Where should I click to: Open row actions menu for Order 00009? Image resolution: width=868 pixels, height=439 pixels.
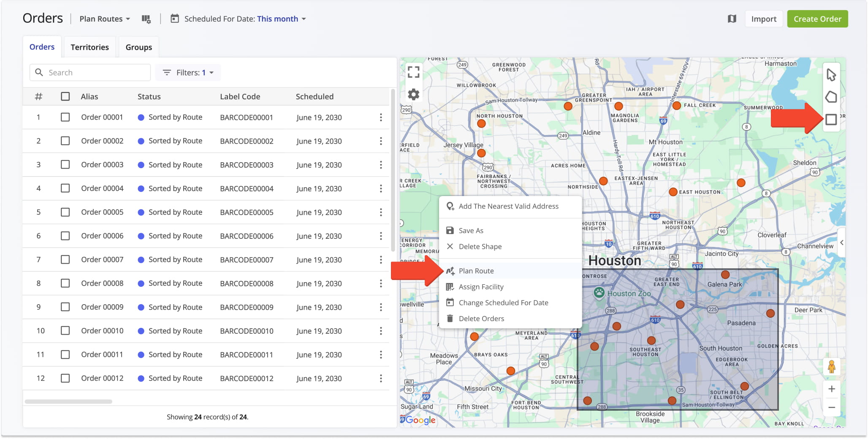pyautogui.click(x=381, y=307)
